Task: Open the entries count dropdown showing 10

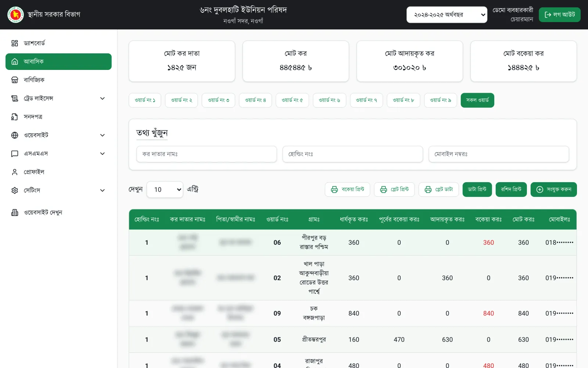Action: 165,190
